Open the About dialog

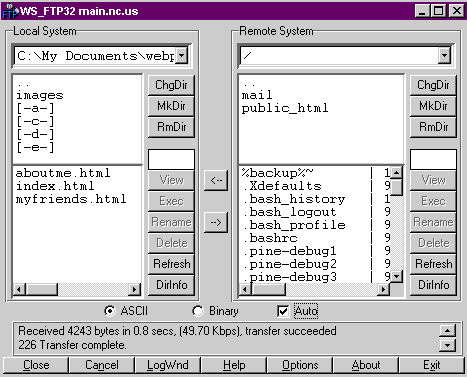[x=366, y=365]
